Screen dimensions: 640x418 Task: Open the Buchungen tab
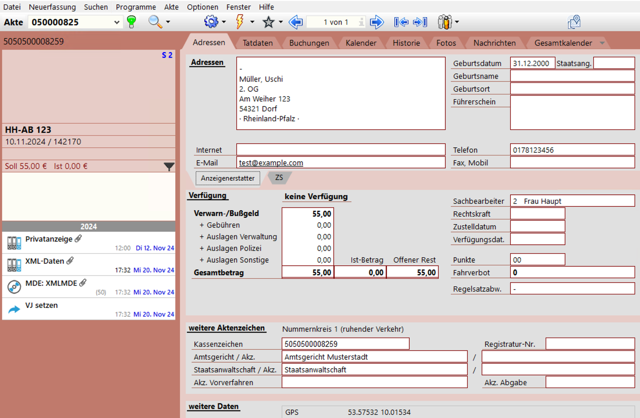309,43
